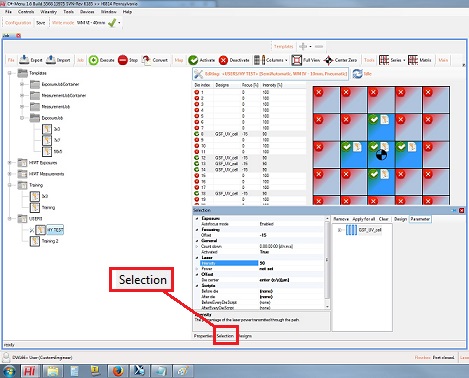Click the Activate green checkmark icon
This screenshot has width=469, height=378.
pos(193,60)
